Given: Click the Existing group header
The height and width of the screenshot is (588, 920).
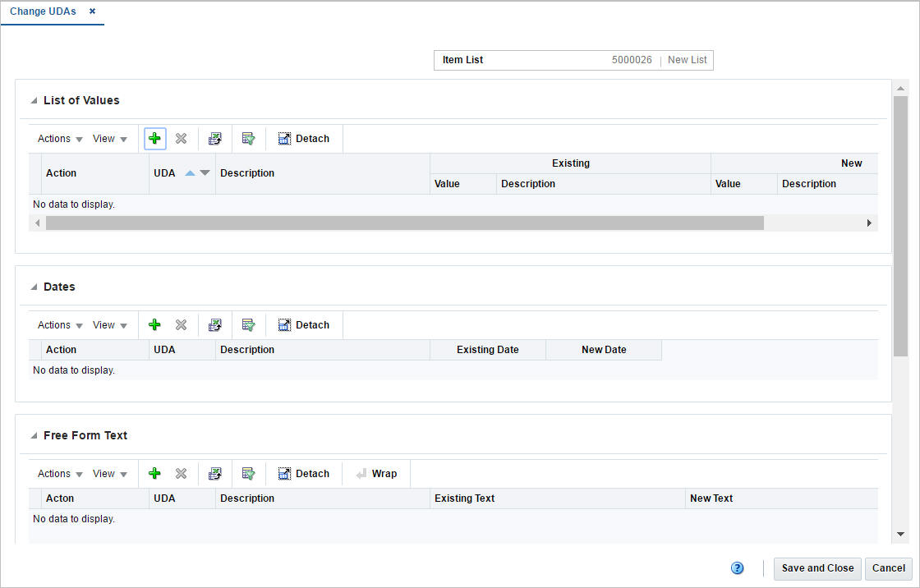Looking at the screenshot, I should pyautogui.click(x=570, y=163).
